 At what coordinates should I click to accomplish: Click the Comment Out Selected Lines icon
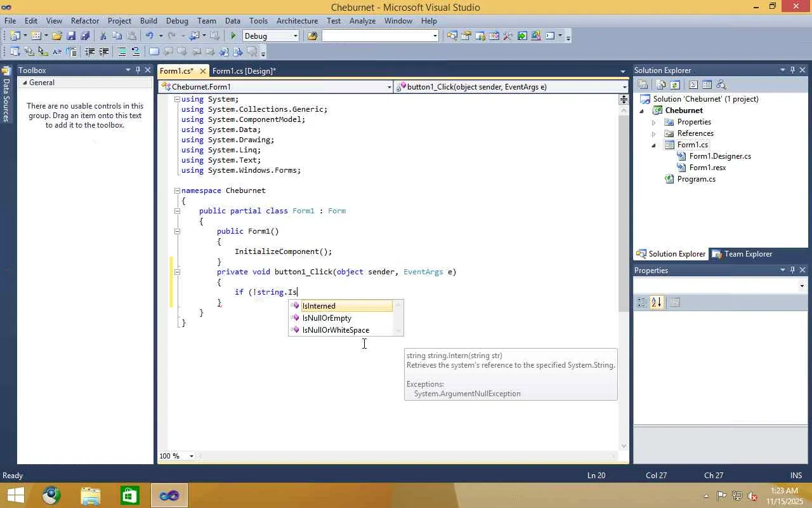122,52
